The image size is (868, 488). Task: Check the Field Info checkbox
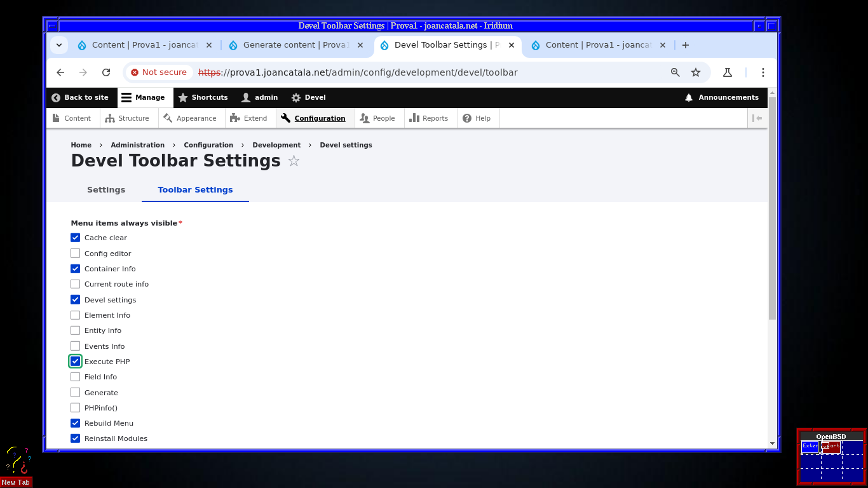(x=75, y=377)
